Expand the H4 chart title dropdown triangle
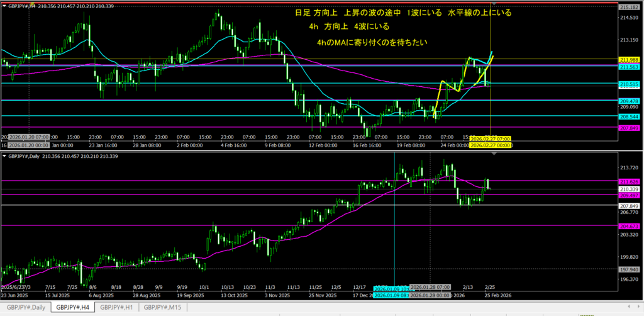 4,6
